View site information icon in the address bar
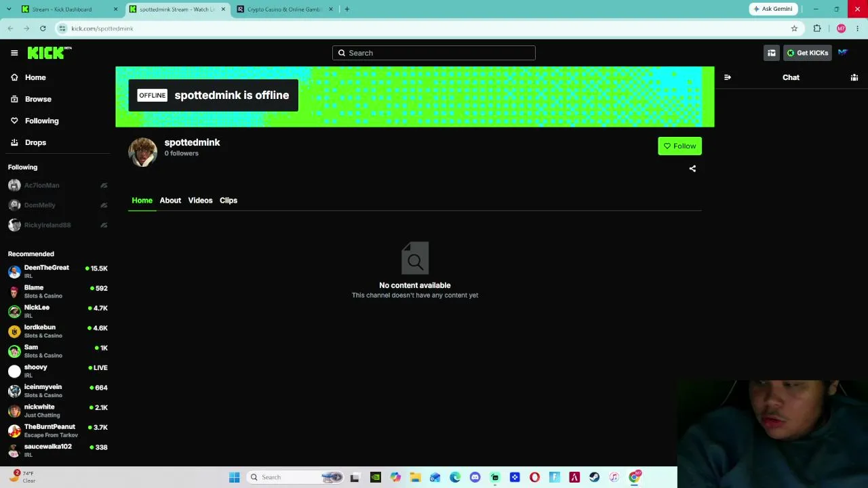The height and width of the screenshot is (488, 868). (62, 28)
